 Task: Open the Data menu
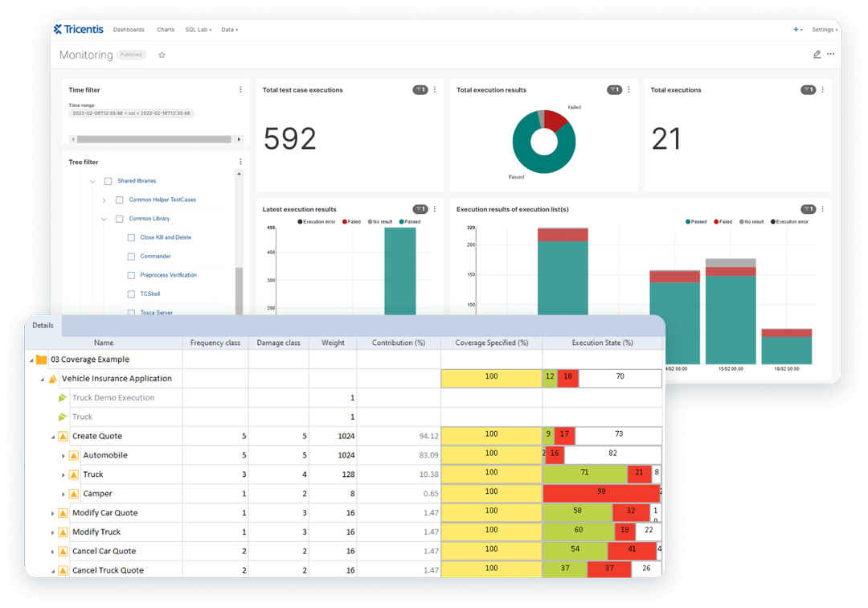[x=229, y=30]
